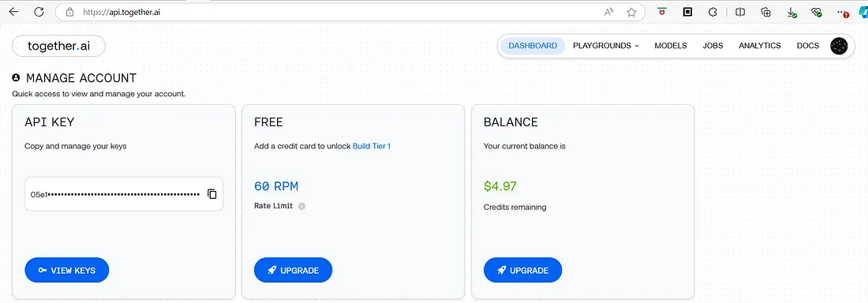Viewport: 868px width, 303px height.
Task: Open read aloud icon in address bar
Action: [x=609, y=12]
